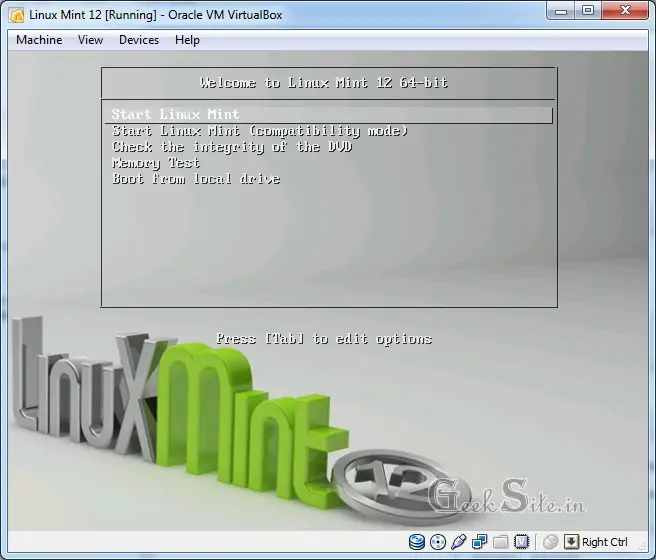The height and width of the screenshot is (560, 656).
Task: Click the optical disc status icon
Action: tap(438, 542)
